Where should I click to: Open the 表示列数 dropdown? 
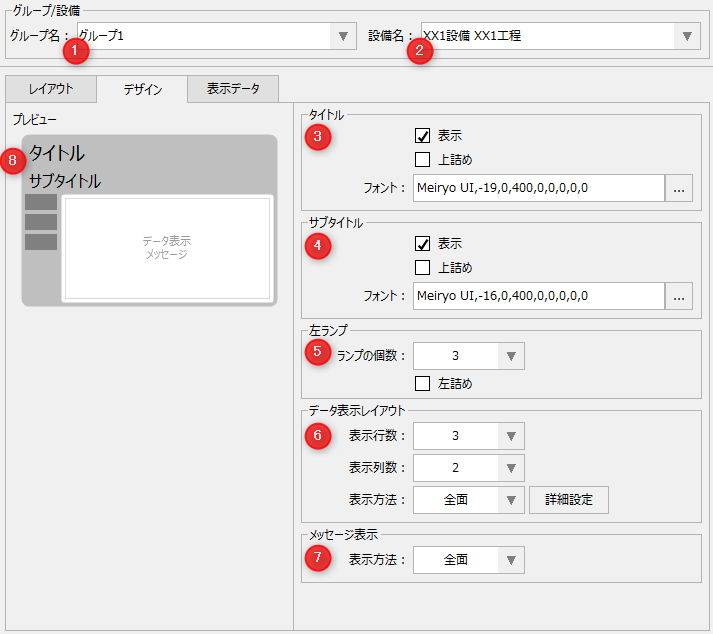(x=510, y=468)
